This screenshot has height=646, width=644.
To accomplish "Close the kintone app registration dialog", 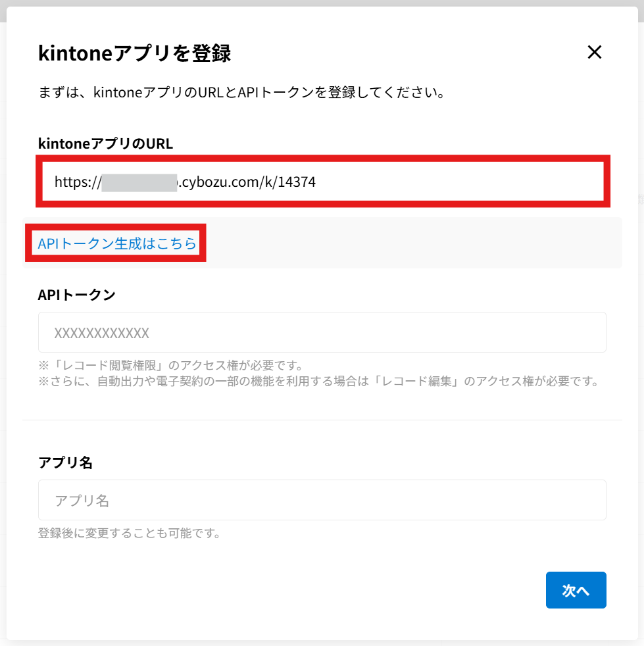I will pos(595,53).
